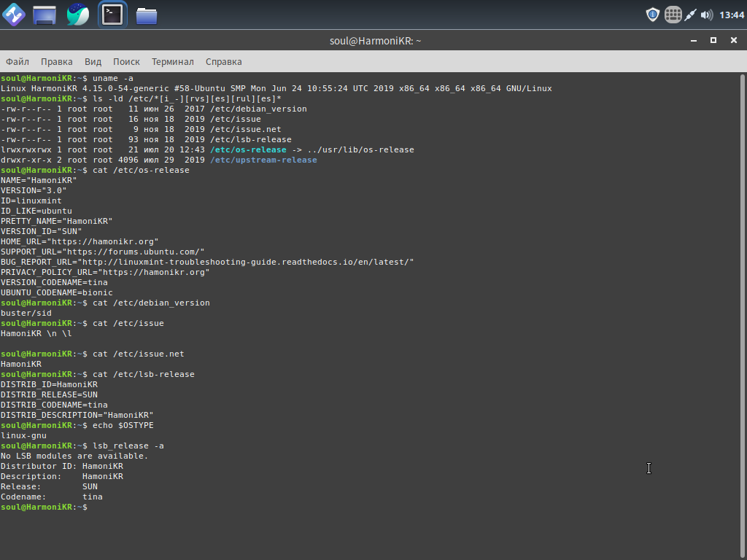The image size is (747, 560).
Task: Click the /etc/lsb-release listing row
Action: (x=146, y=139)
